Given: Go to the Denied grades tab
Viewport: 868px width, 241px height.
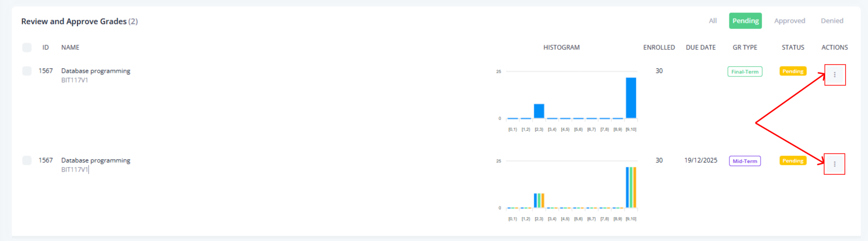Looking at the screenshot, I should tap(832, 21).
